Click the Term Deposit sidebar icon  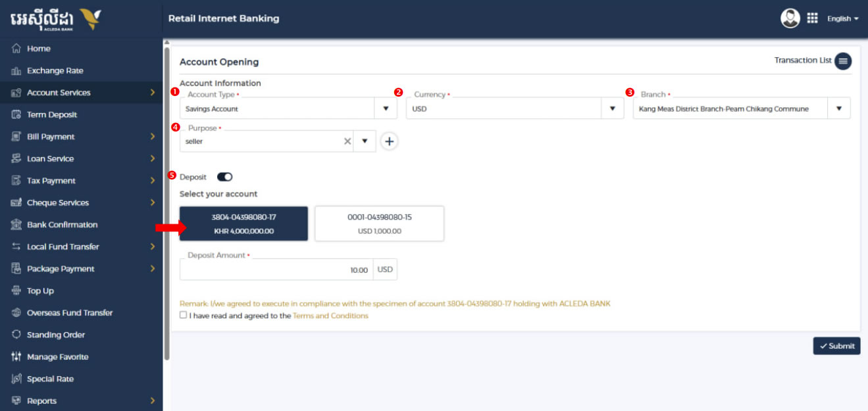(x=16, y=115)
